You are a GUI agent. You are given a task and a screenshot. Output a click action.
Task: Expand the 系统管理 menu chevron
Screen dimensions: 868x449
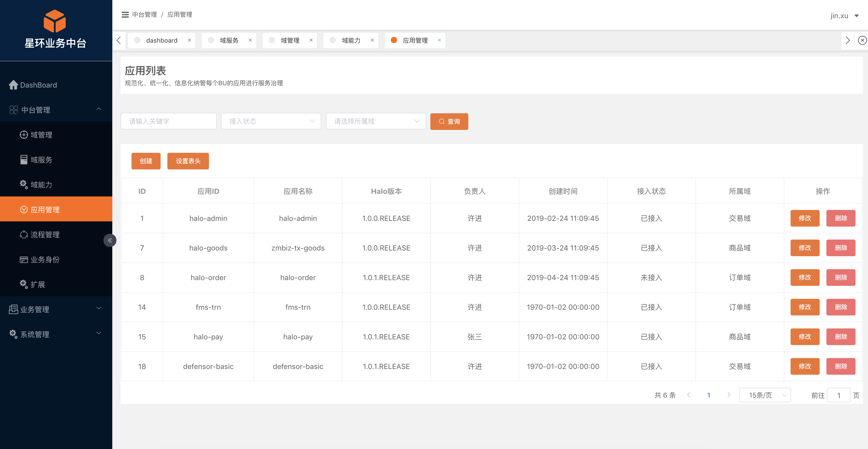click(x=99, y=333)
